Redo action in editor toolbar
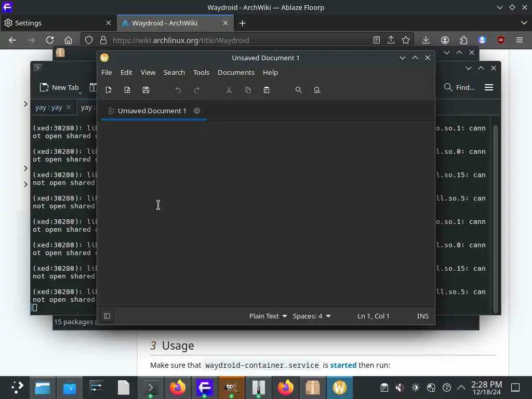The image size is (532, 399). tap(197, 90)
